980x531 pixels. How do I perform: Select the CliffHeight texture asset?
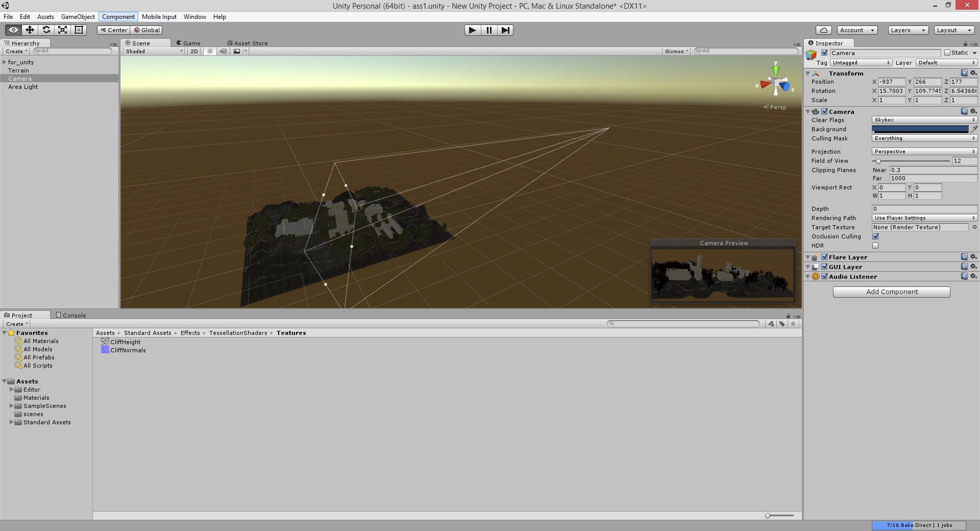click(125, 342)
